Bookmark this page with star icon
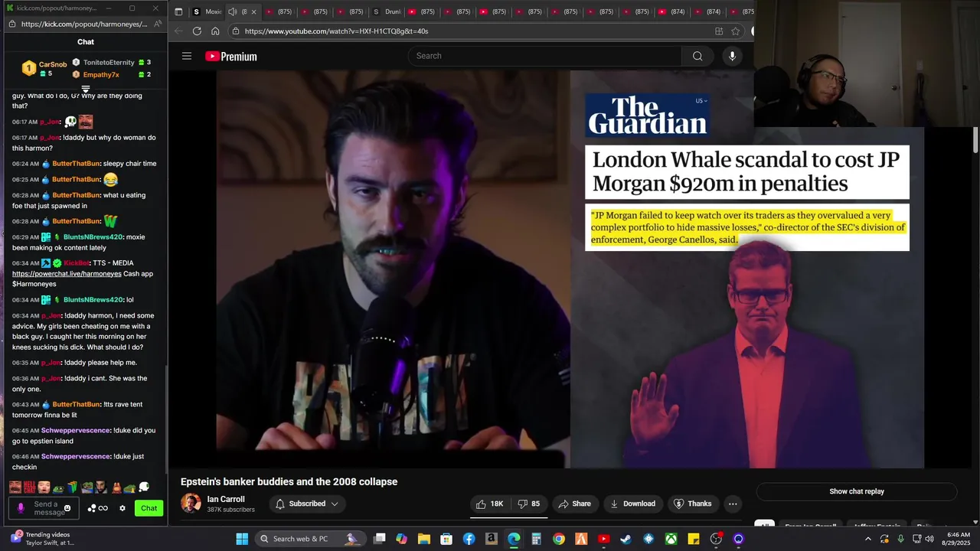This screenshot has width=980, height=551. click(x=735, y=31)
